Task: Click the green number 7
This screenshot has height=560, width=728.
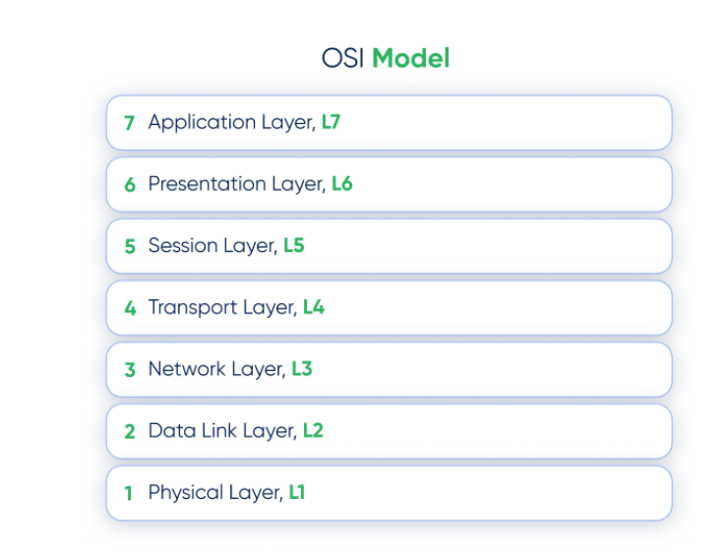Action: [130, 123]
